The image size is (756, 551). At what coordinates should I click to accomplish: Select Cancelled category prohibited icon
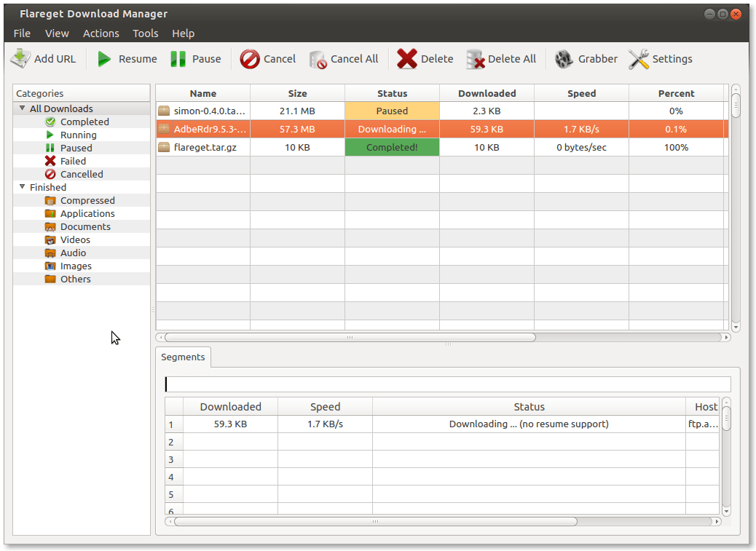(x=50, y=174)
